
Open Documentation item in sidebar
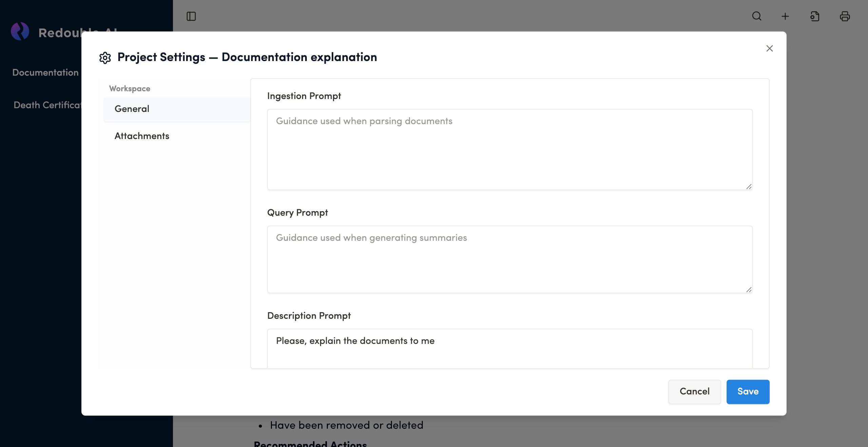point(45,73)
